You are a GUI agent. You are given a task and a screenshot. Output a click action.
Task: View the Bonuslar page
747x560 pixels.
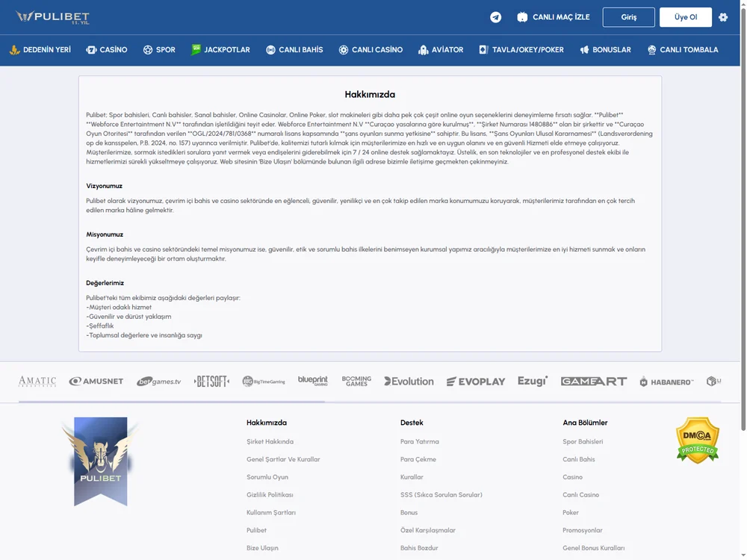pyautogui.click(x=605, y=50)
